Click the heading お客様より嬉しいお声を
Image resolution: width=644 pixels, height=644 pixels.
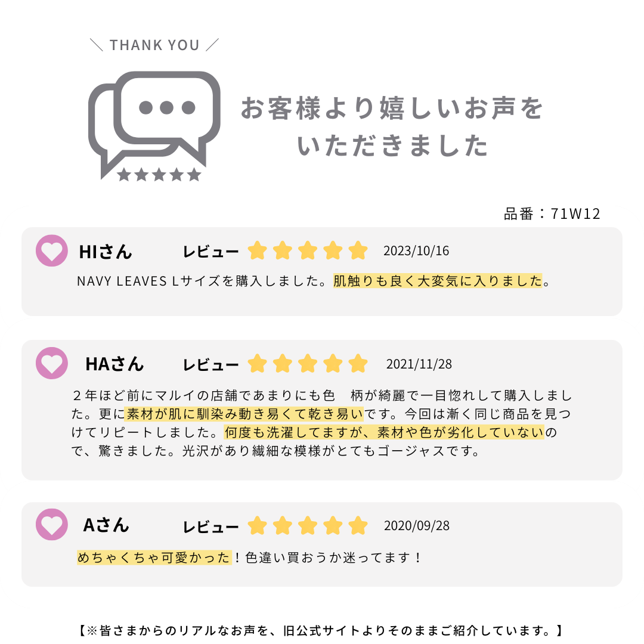(x=392, y=109)
